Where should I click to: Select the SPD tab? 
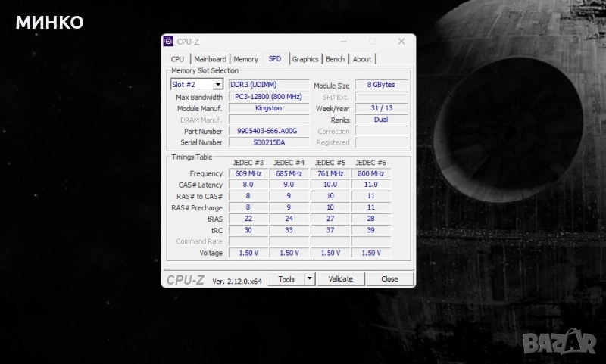[x=275, y=59]
